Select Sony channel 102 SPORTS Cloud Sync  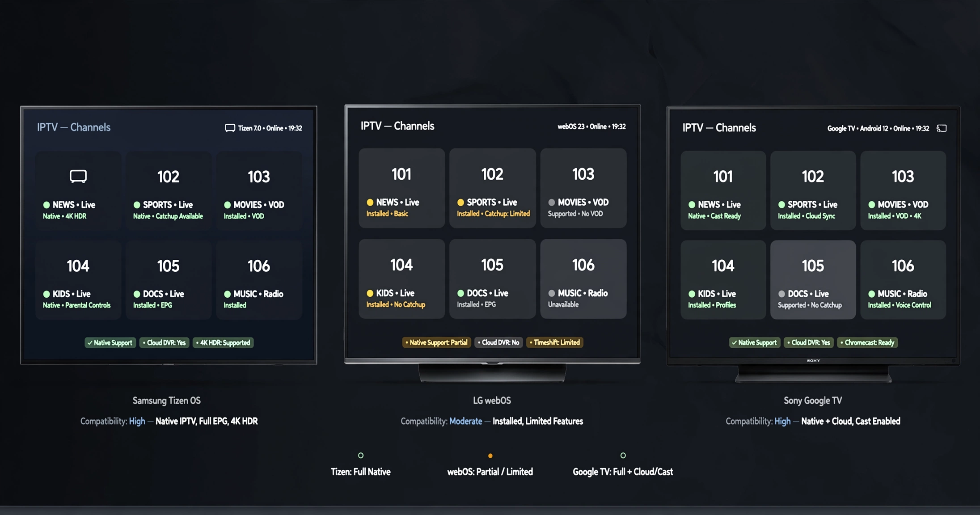(x=813, y=190)
